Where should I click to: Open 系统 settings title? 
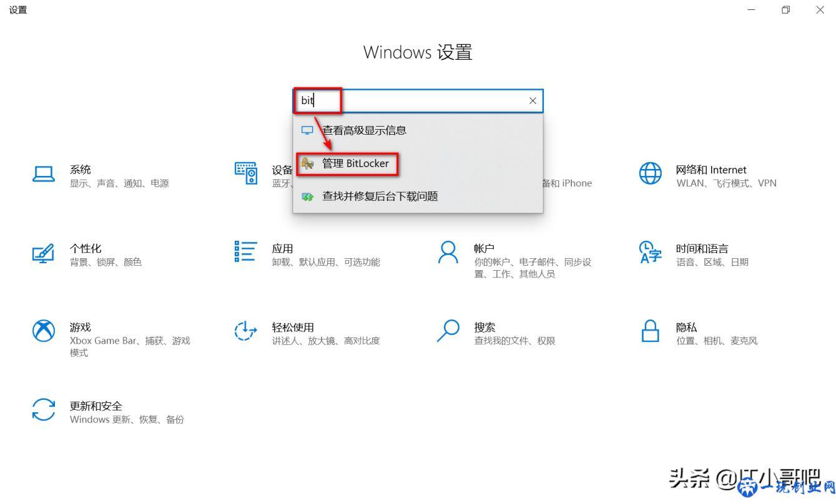pyautogui.click(x=81, y=170)
